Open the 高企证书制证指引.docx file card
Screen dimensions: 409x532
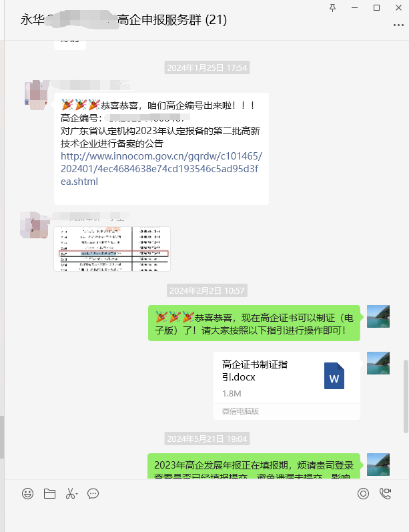coord(287,386)
